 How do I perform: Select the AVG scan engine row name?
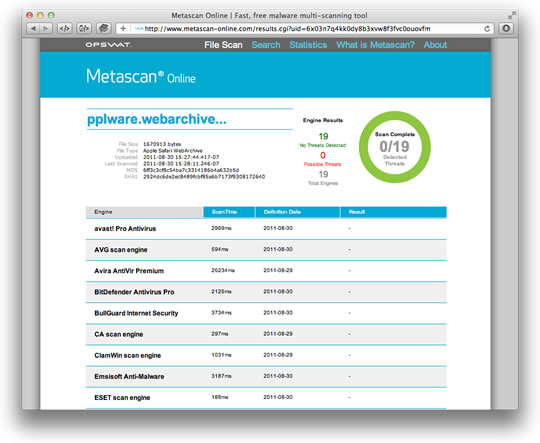(x=121, y=250)
